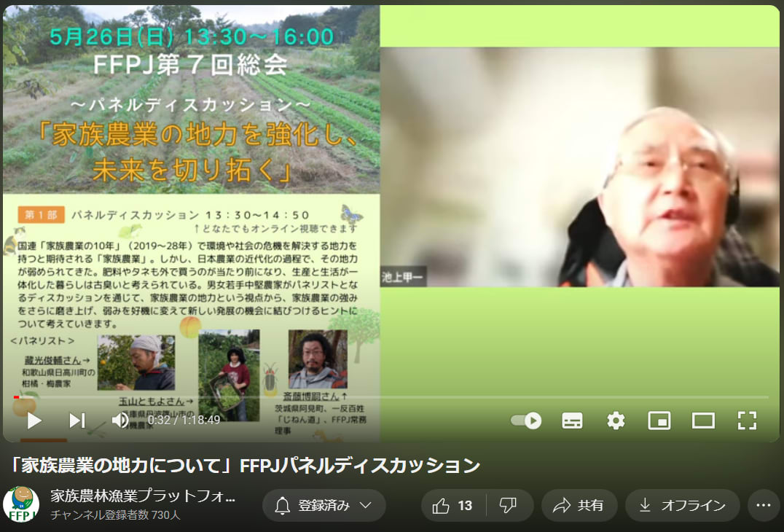This screenshot has height=532, width=784.
Task: Enter fullscreen mode
Action: point(747,420)
